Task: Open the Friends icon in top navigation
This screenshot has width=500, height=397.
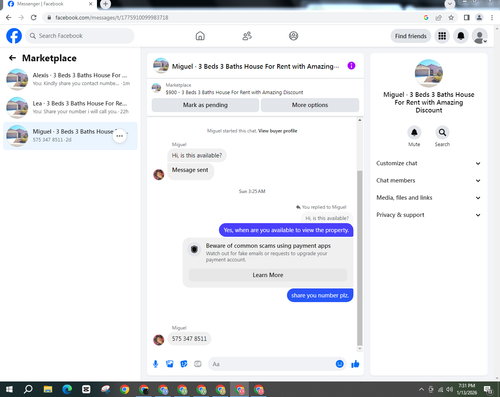Action: pyautogui.click(x=247, y=36)
